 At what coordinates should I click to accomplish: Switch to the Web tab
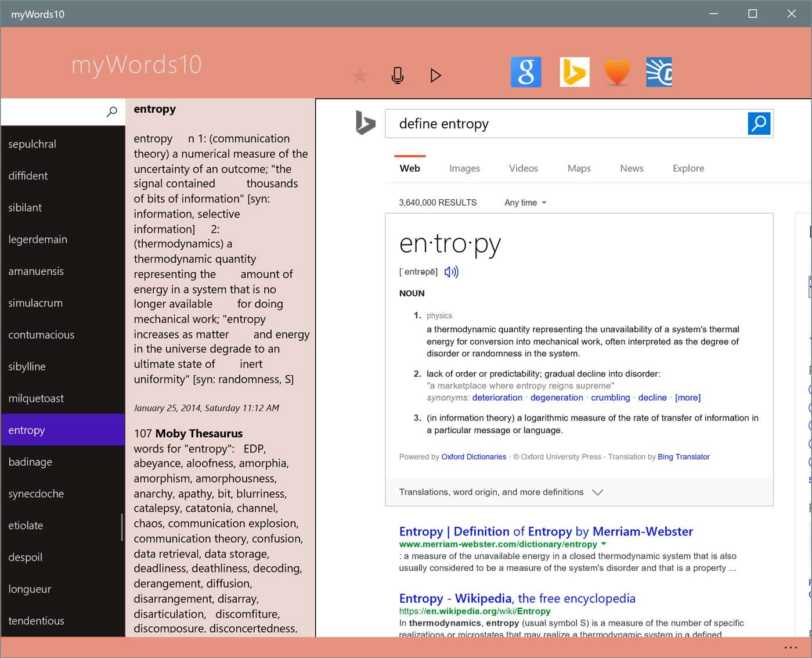[x=410, y=168]
